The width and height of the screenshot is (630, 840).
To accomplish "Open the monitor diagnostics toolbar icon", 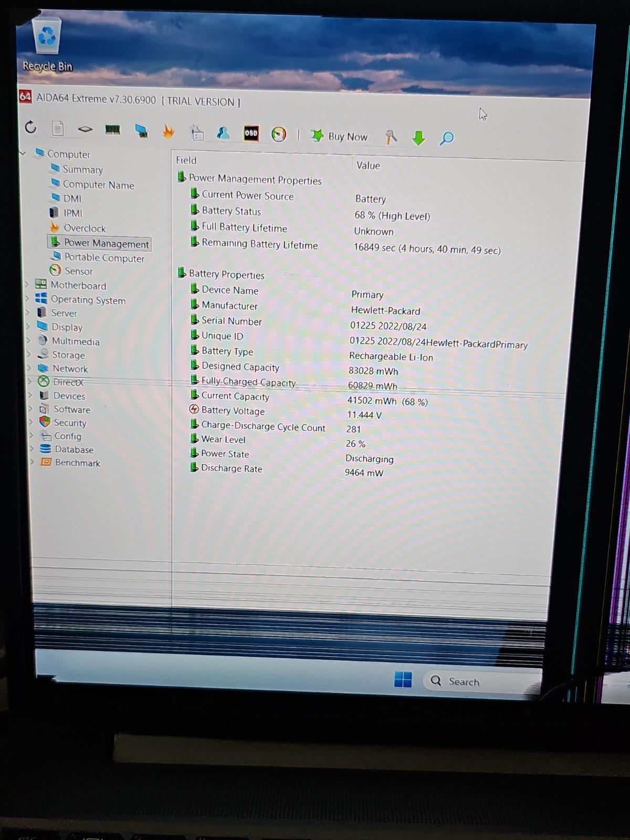I will [141, 131].
